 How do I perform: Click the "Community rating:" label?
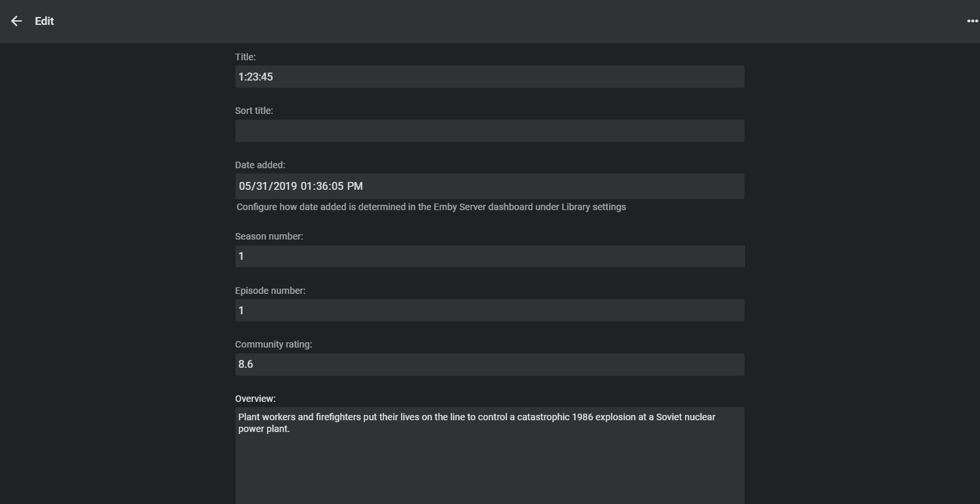(x=273, y=344)
